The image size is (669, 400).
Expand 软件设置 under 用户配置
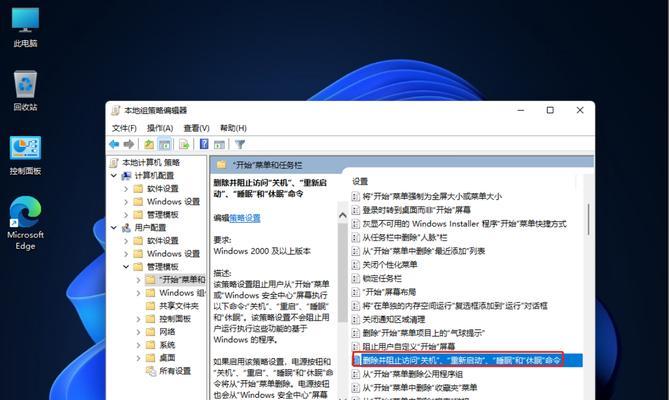coord(126,241)
